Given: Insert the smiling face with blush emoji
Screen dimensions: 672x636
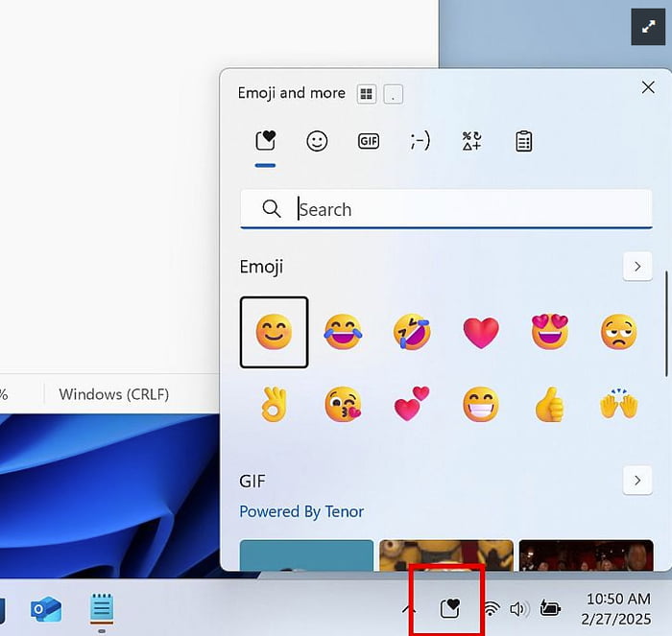Looking at the screenshot, I should point(274,332).
